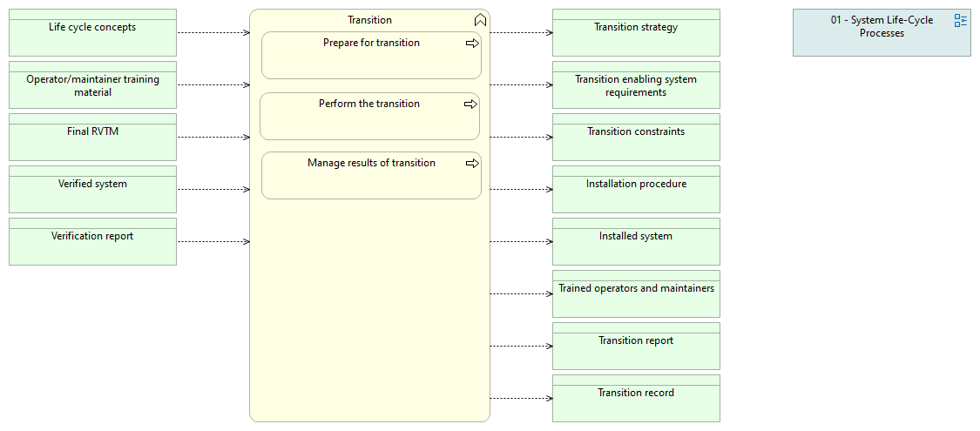
Task: Select the Verified system object
Action: click(92, 189)
